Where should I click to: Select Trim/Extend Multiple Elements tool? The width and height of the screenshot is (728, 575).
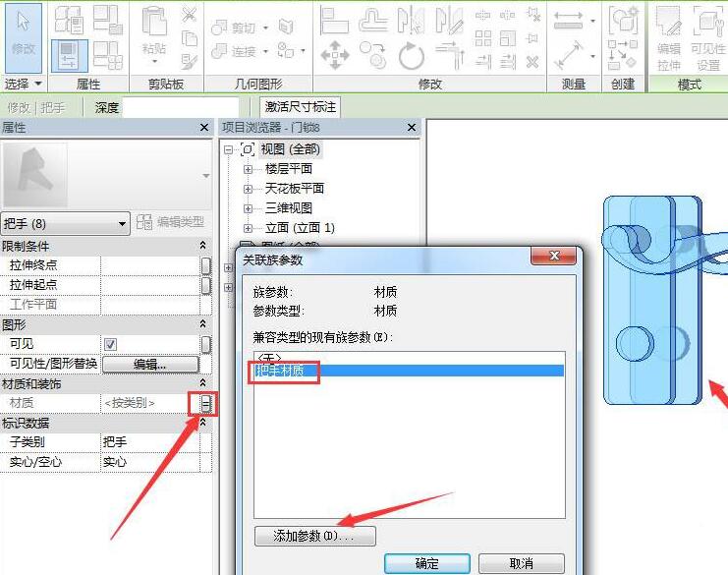[508, 61]
